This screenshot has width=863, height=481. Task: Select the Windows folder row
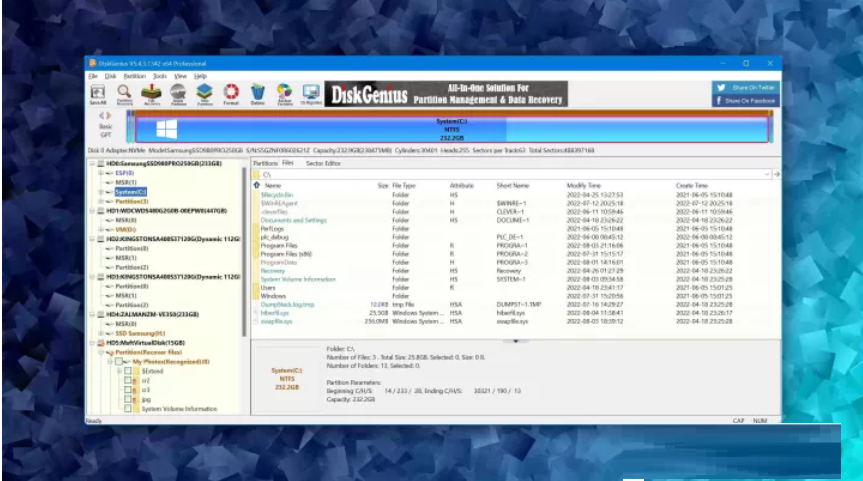pyautogui.click(x=495, y=296)
